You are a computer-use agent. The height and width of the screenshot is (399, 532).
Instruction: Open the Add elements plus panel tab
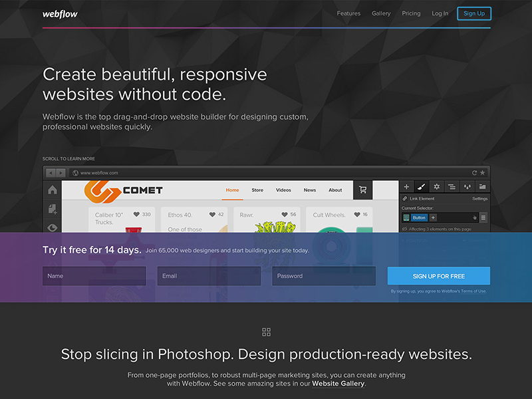[406, 187]
